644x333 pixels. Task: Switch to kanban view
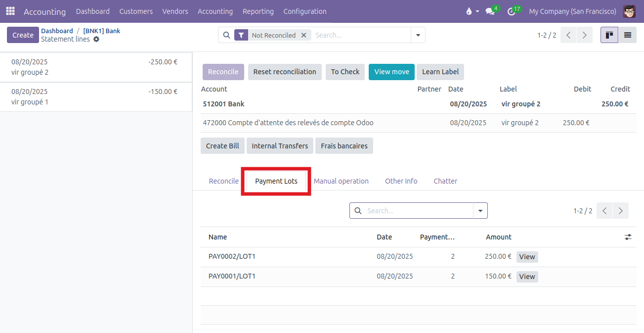tap(609, 35)
